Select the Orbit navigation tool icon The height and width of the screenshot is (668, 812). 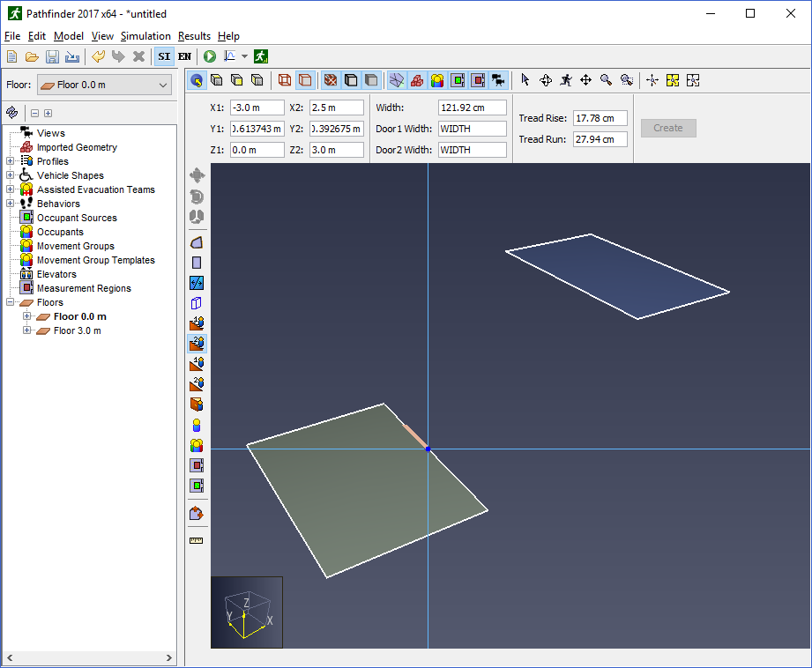click(x=546, y=80)
